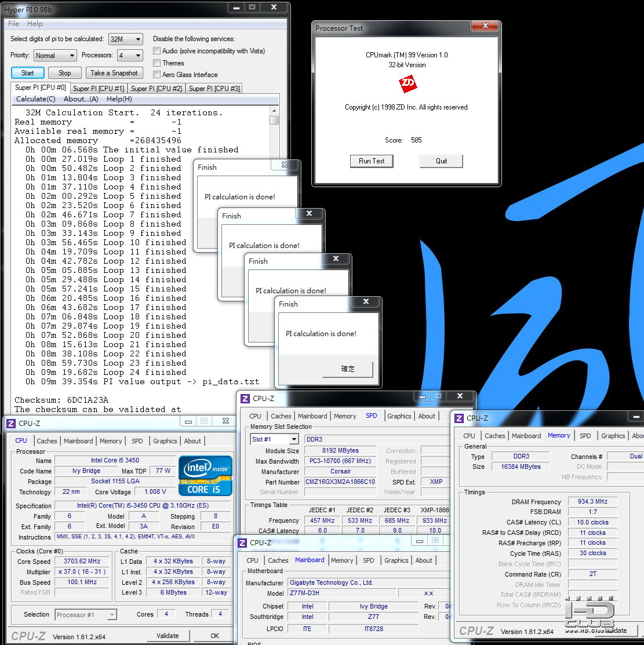Click the Super PI log scrollbar thumb

pyautogui.click(x=274, y=120)
